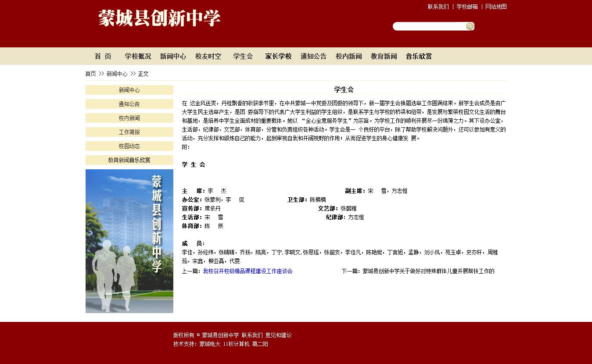Image resolution: width=592 pixels, height=364 pixels.
Task: Click footer text 技术支持：蒙城电大
Action: (197, 344)
